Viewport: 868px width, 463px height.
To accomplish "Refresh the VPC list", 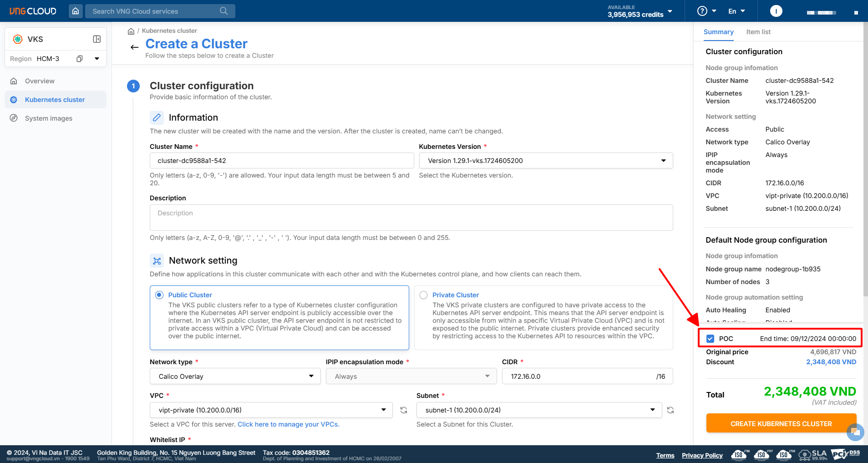I will coord(403,410).
